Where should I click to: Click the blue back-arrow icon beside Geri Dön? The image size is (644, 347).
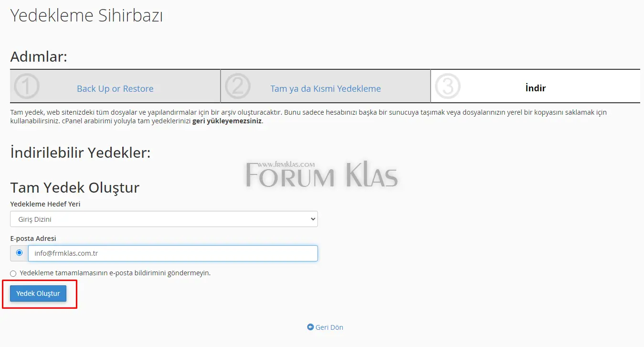pyautogui.click(x=310, y=327)
